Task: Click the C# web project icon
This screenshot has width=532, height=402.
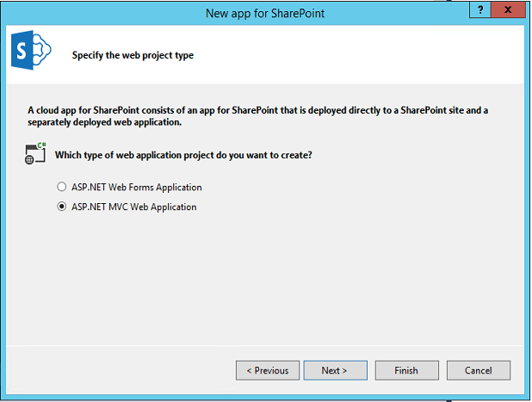Action: (35, 153)
